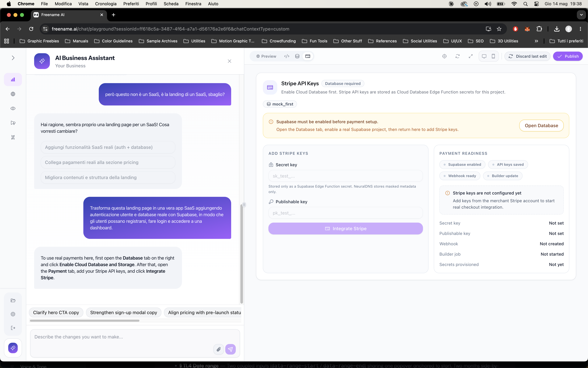This screenshot has width=588, height=368.
Task: Expand the left sidebar chevron
Action: (13, 58)
